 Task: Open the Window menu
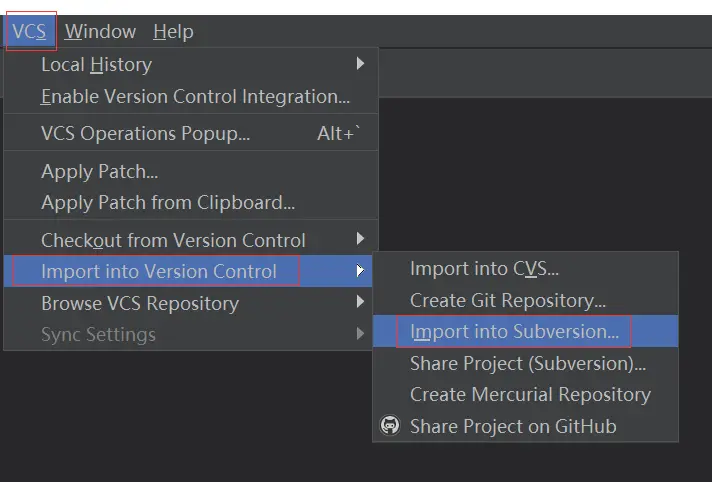click(101, 31)
